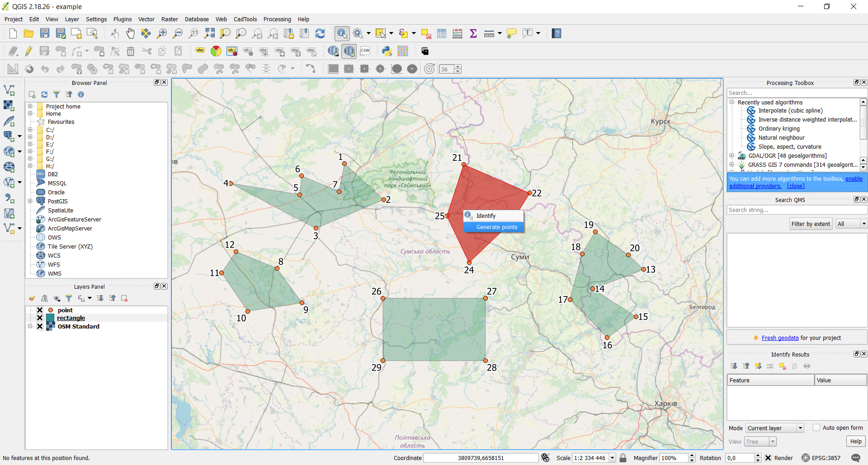Enable the Auto open form checkbox
This screenshot has height=465, width=868.
(816, 427)
